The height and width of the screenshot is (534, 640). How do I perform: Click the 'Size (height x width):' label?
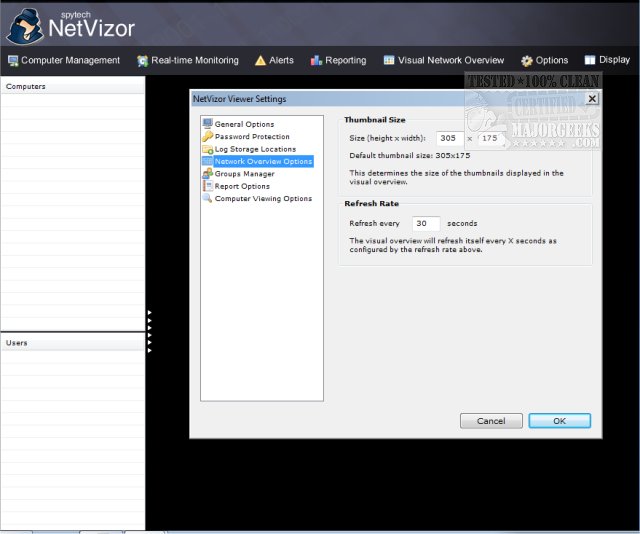coord(387,138)
